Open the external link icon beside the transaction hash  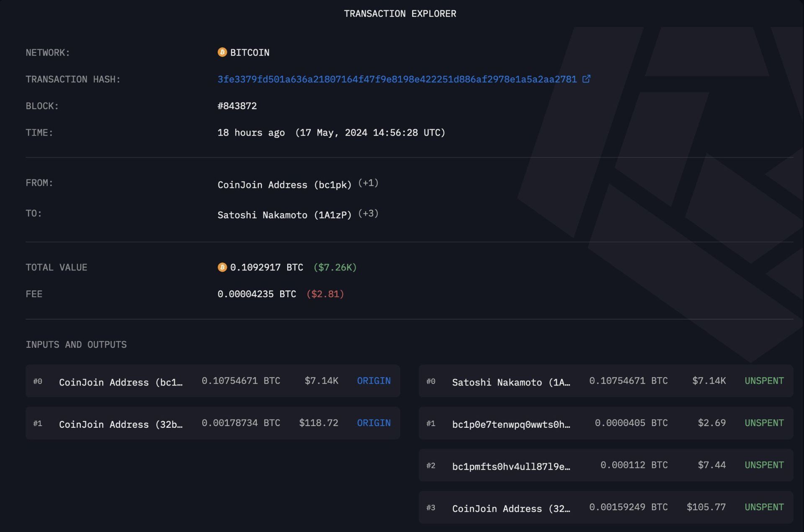(586, 79)
